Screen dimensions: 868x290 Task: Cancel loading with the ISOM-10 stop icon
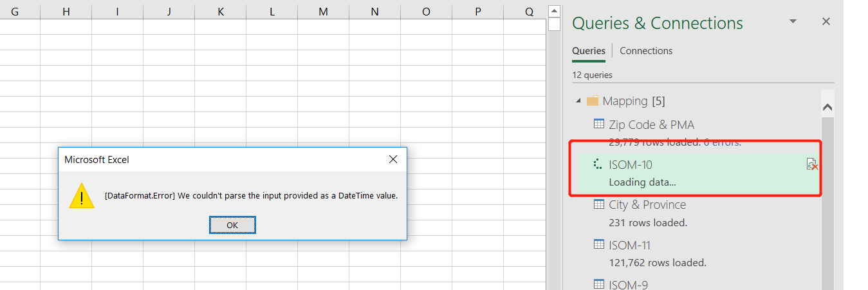[x=812, y=165]
